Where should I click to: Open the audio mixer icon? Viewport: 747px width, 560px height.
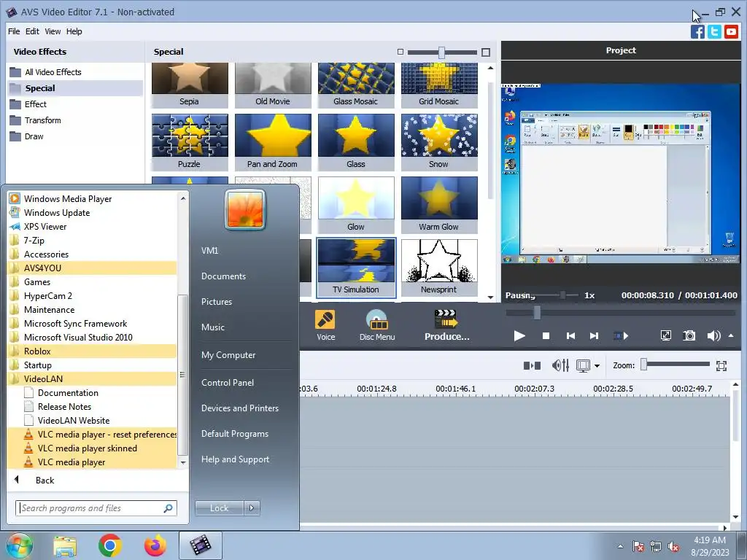click(x=560, y=365)
